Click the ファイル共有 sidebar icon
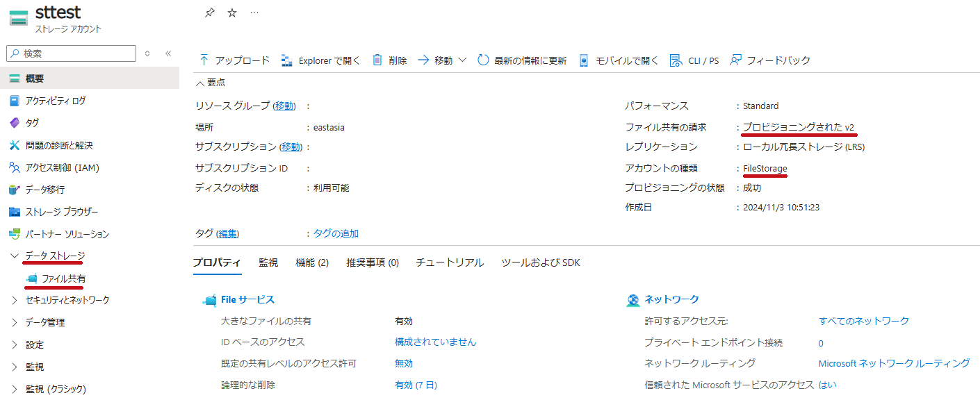This screenshot has width=980, height=400. [31, 278]
